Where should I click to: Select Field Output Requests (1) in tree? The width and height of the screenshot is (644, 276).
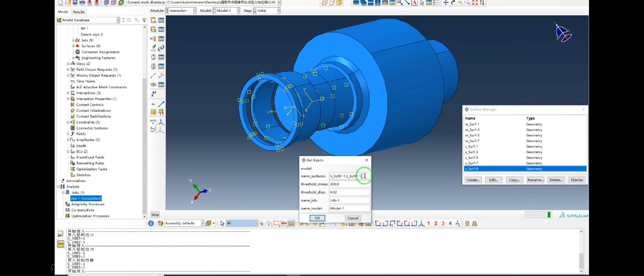coord(97,70)
